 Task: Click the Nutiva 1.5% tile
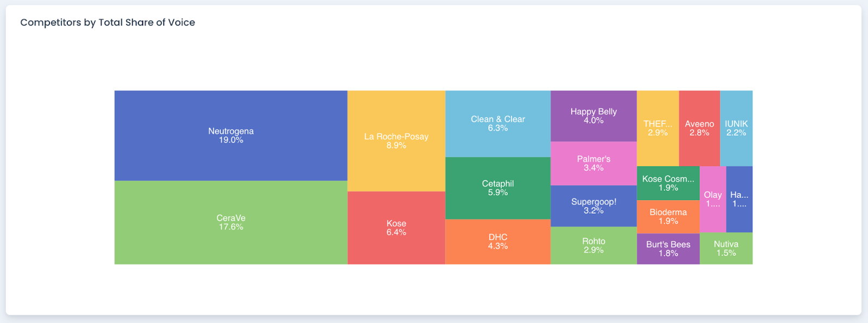point(726,248)
